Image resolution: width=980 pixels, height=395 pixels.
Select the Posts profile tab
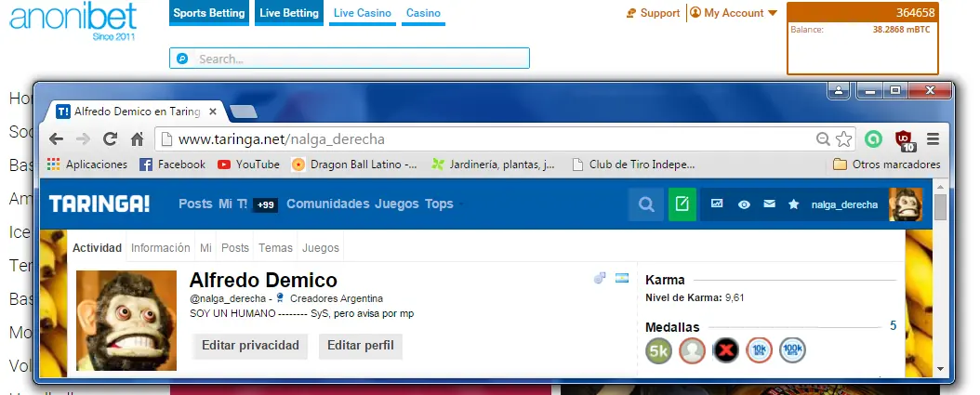(x=235, y=247)
